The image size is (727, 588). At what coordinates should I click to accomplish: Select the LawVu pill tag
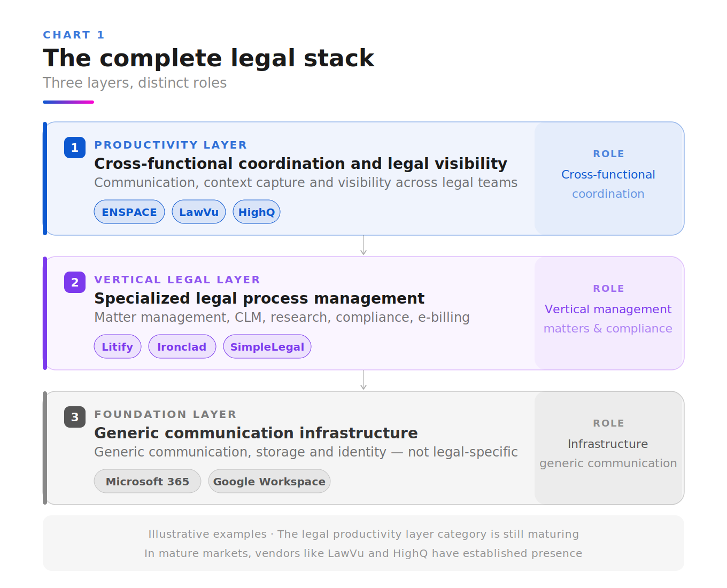[x=199, y=212]
